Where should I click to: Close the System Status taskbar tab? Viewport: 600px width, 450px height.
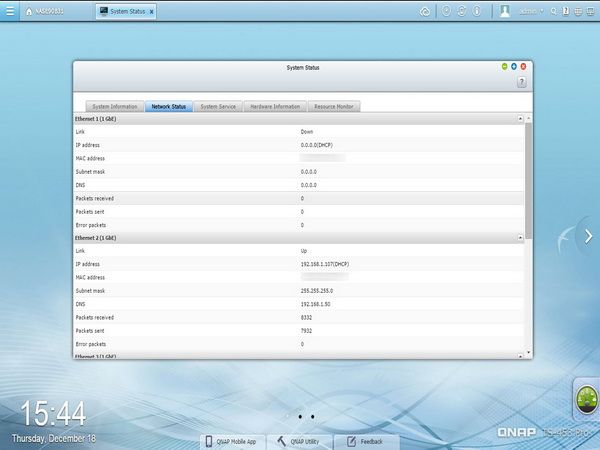(152, 12)
